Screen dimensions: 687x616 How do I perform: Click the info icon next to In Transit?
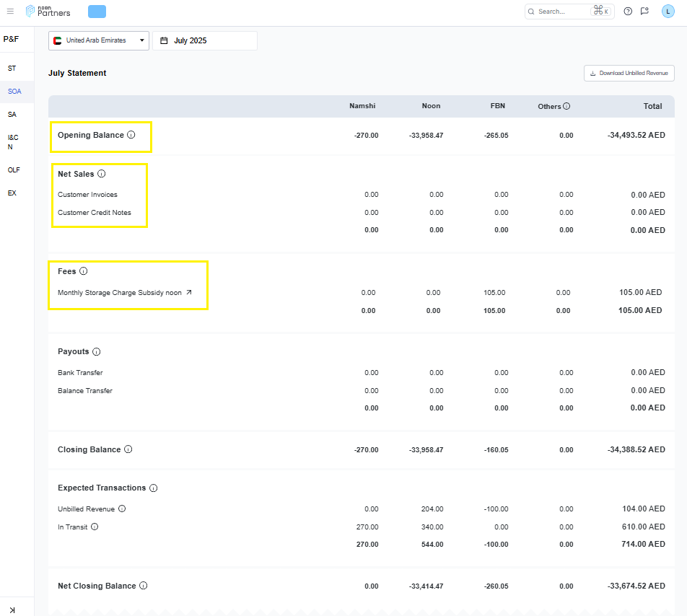95,527
